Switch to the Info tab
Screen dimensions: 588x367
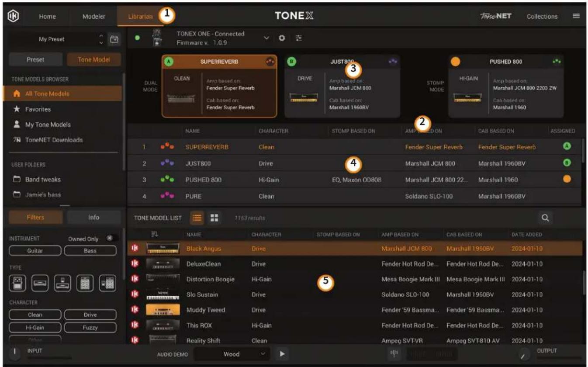click(94, 217)
